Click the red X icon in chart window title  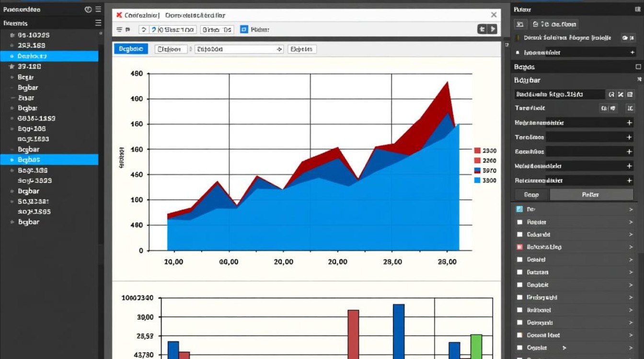coord(119,15)
